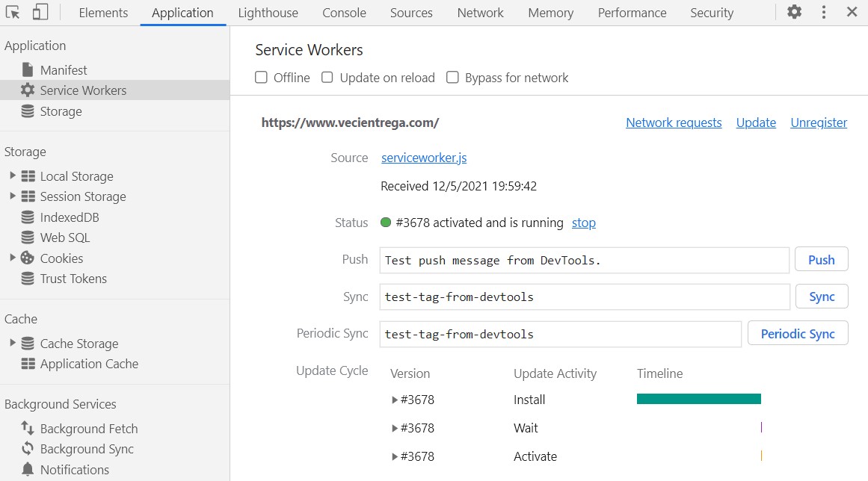The image size is (868, 481).
Task: Expand the Cookies tree node
Action: click(12, 258)
